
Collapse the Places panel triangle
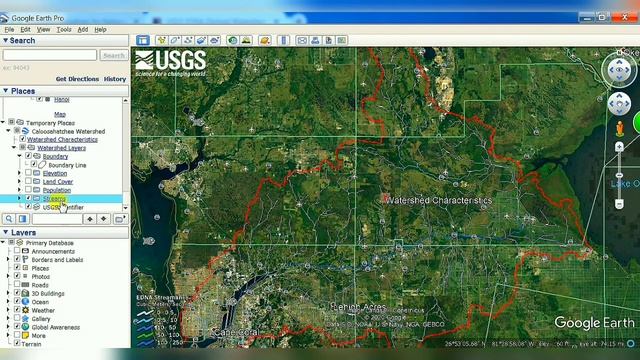[x=5, y=91]
